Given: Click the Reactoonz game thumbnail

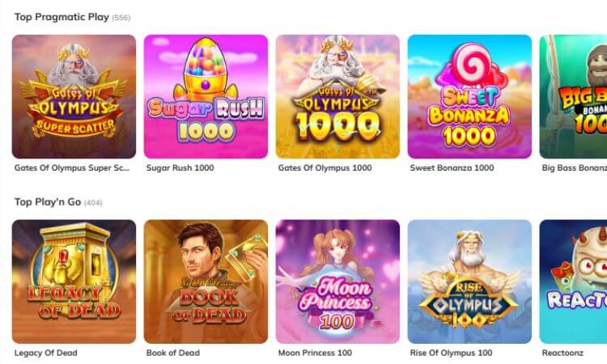Looking at the screenshot, I should pyautogui.click(x=573, y=281).
